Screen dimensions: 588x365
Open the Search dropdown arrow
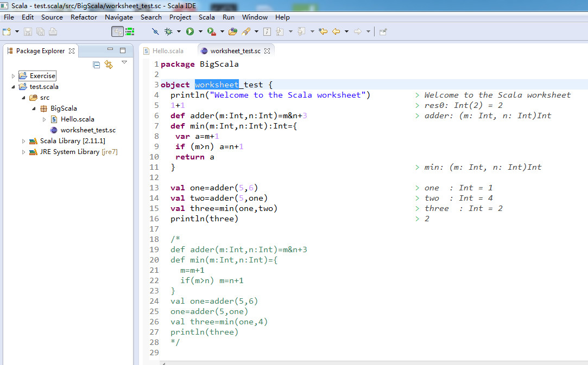256,32
